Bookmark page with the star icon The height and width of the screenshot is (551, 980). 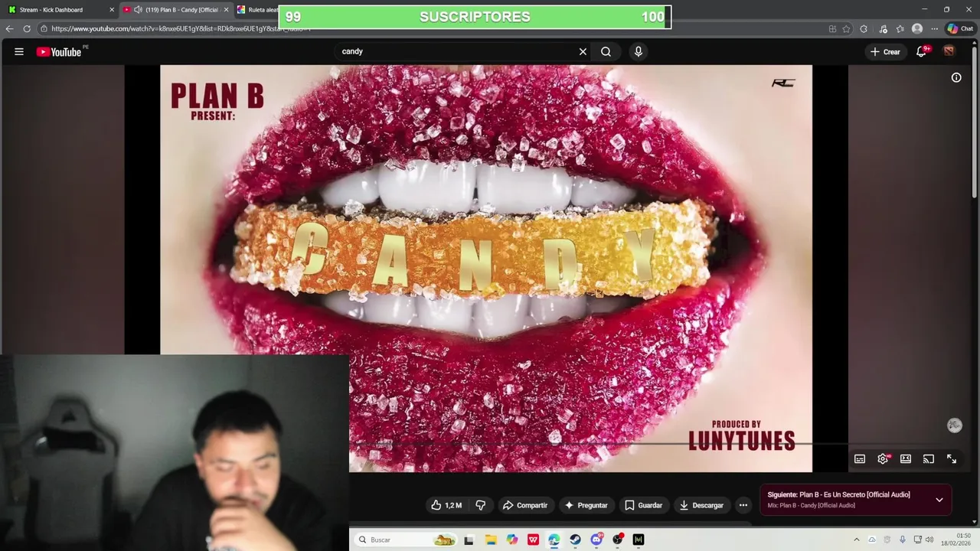[846, 28]
